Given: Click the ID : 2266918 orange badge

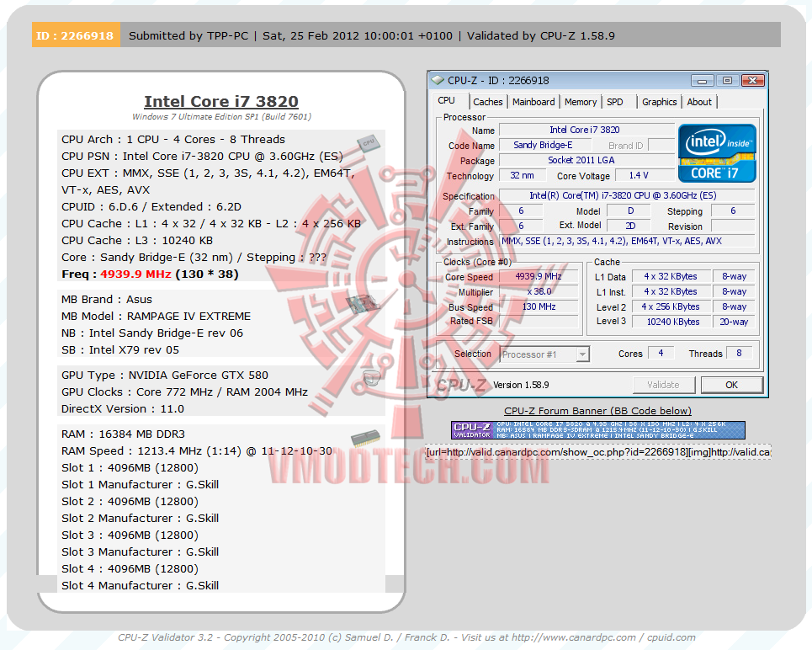Looking at the screenshot, I should 76,35.
